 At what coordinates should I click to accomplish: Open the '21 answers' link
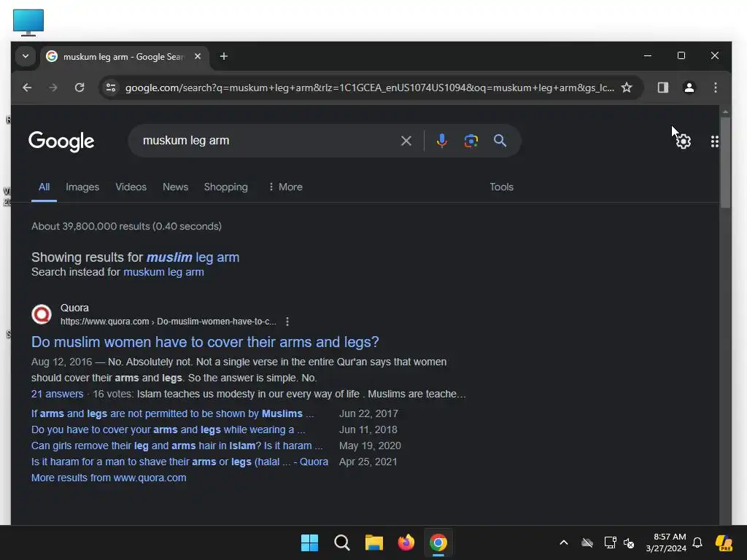click(57, 394)
